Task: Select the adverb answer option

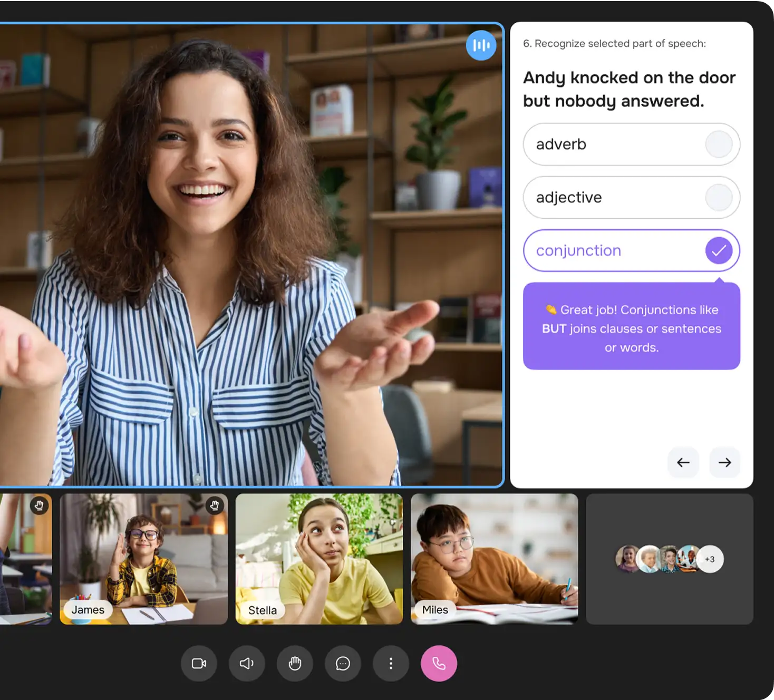Action: [x=631, y=144]
